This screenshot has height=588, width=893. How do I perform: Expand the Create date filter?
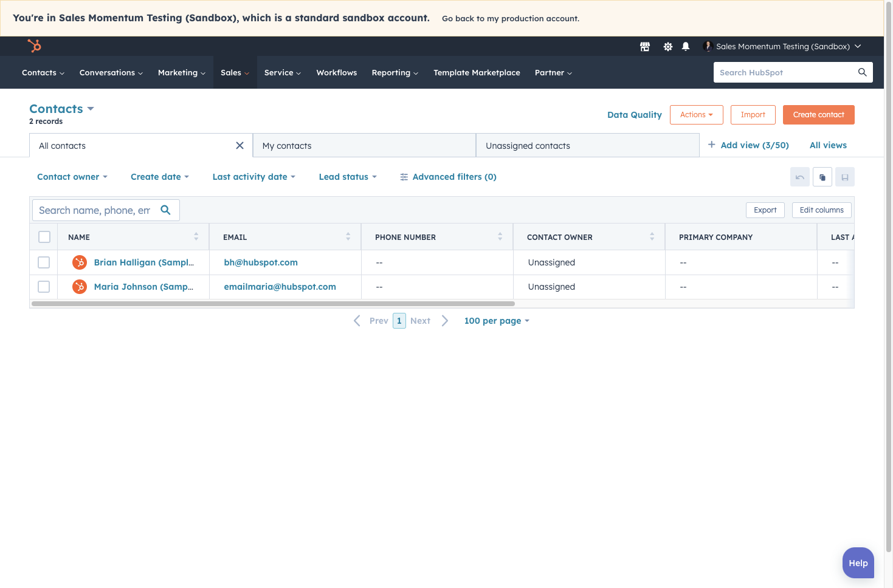[160, 177]
